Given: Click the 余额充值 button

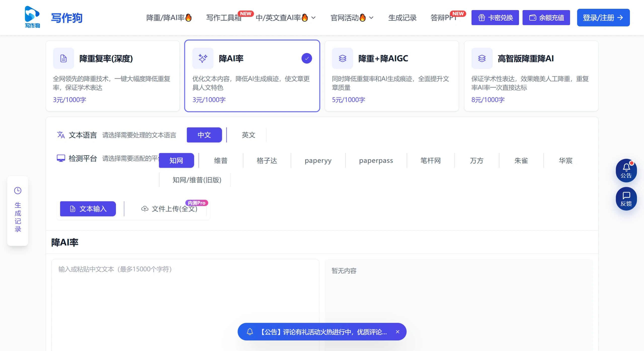Looking at the screenshot, I should (546, 18).
